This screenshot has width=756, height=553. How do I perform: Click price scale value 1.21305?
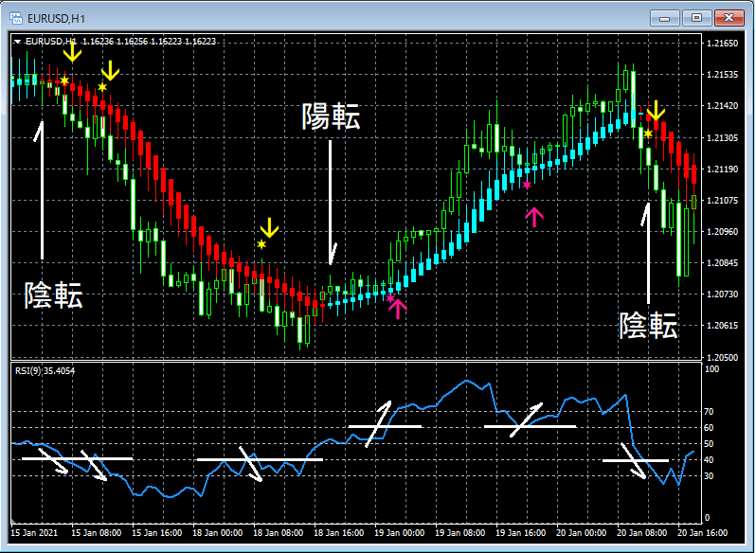point(722,137)
